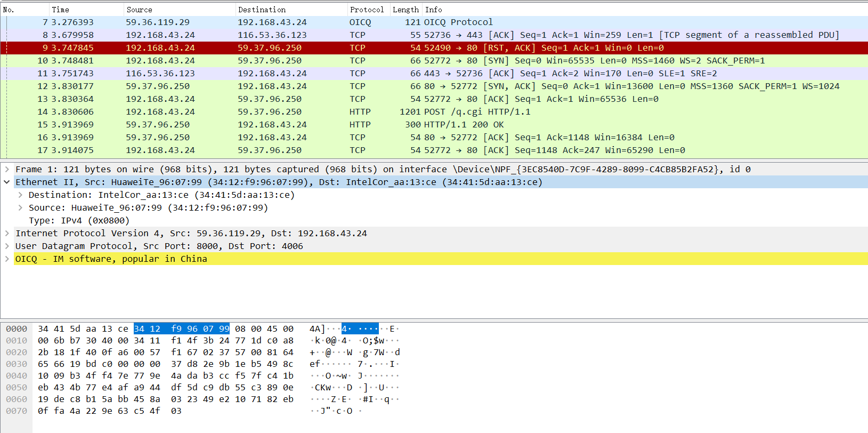
Task: Select packet 13 ACK Win=65536 row
Action: pyautogui.click(x=434, y=99)
